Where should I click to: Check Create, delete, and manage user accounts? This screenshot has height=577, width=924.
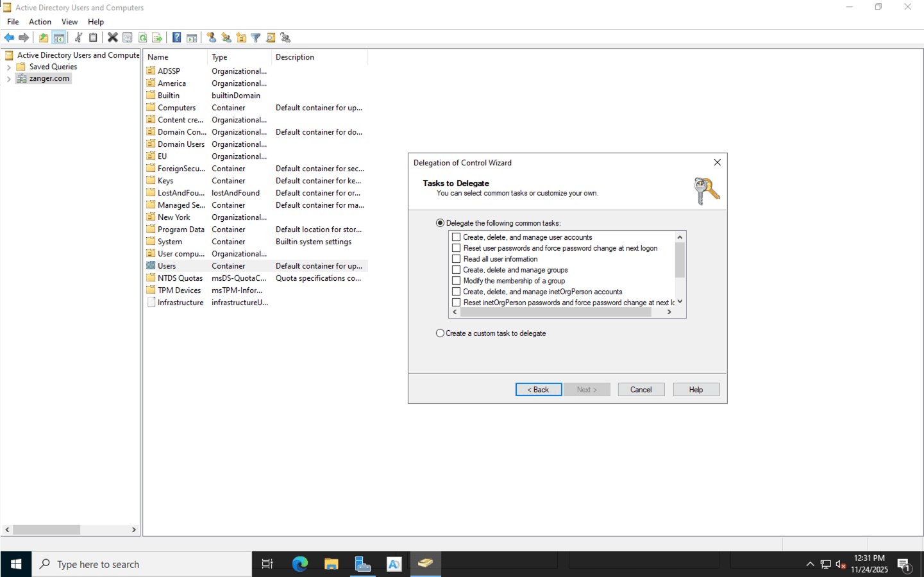(457, 237)
